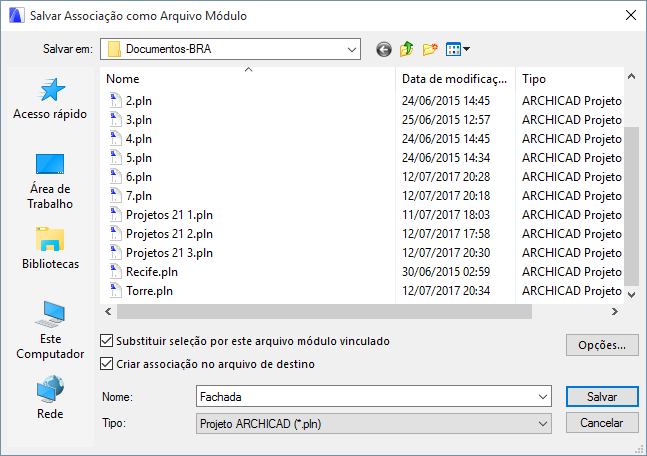This screenshot has width=647, height=456.
Task: Sort by Tipo column header
Action: tap(569, 79)
